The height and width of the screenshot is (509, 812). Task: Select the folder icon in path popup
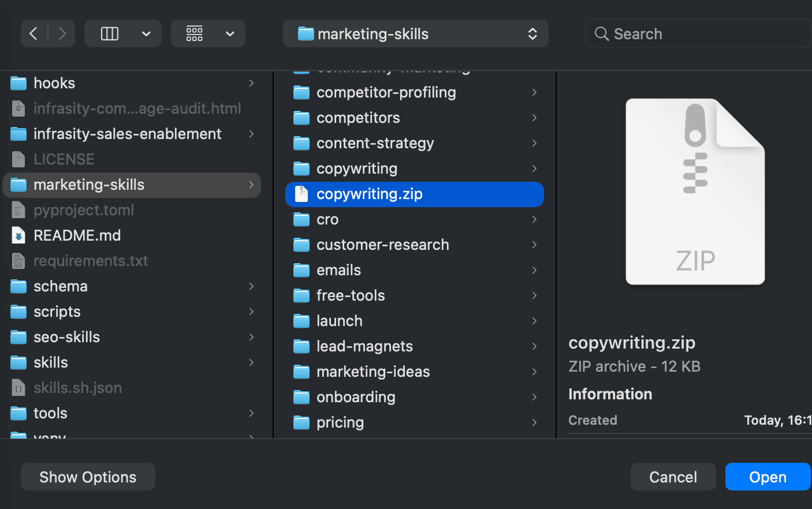click(306, 33)
